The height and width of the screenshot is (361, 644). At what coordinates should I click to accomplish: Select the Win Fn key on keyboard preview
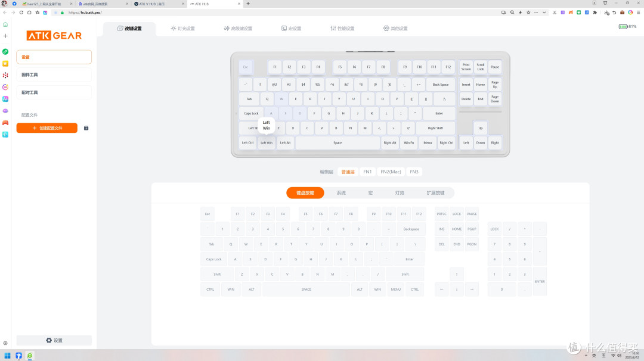click(x=408, y=143)
